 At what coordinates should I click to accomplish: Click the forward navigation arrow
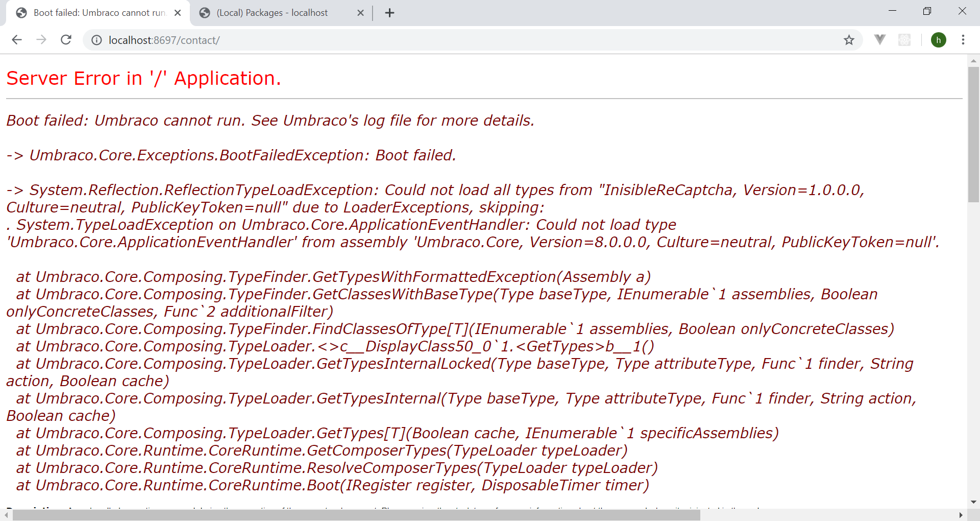point(41,40)
